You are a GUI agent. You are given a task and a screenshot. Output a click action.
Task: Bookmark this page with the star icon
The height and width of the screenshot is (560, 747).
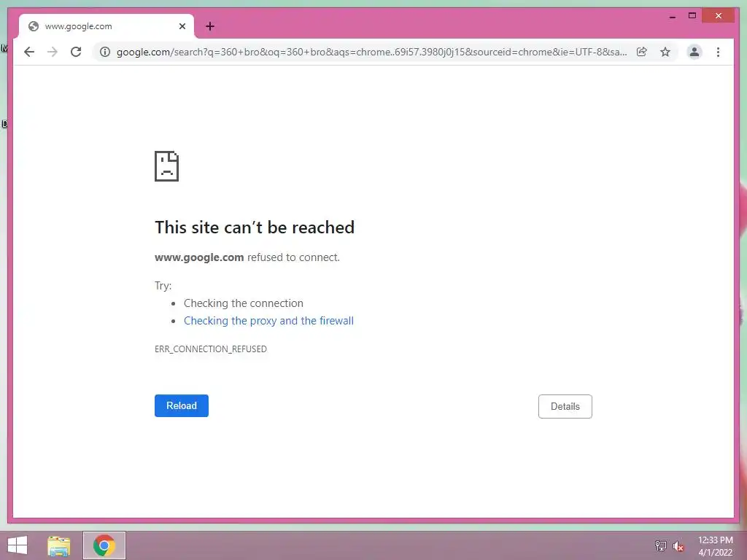pos(665,52)
